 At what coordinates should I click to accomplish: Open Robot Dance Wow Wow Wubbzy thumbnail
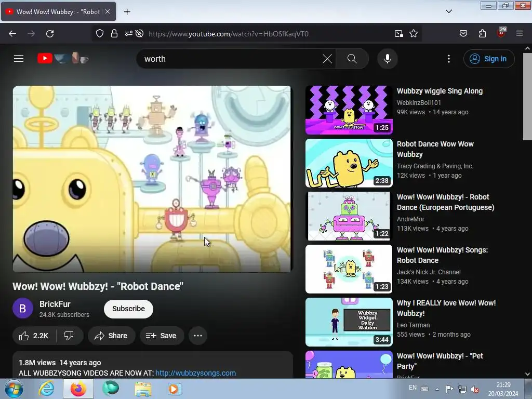349,163
